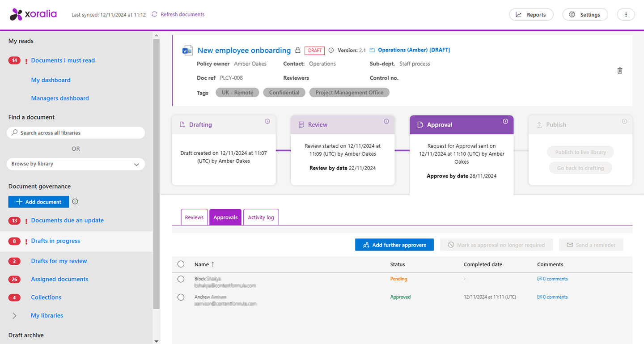The image size is (644, 344).
Task: Click the comment icon in Andrew's row
Action: click(539, 297)
